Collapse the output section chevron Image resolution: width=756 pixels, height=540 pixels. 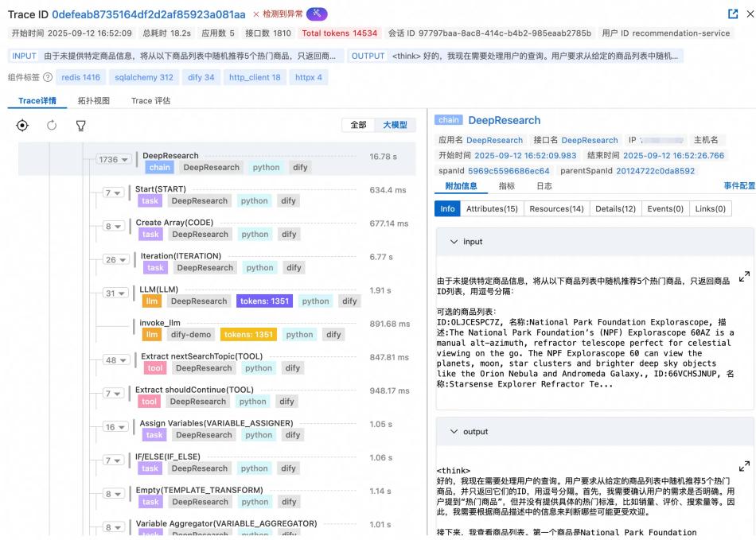pyautogui.click(x=454, y=432)
